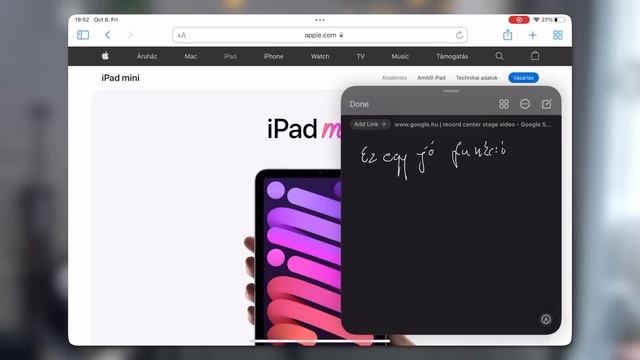The width and height of the screenshot is (640, 360).
Task: Open the TV menu item
Action: [x=360, y=56]
